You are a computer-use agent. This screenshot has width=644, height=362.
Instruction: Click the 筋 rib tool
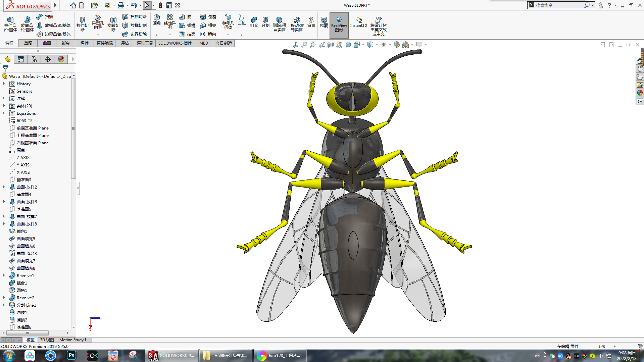pyautogui.click(x=185, y=16)
